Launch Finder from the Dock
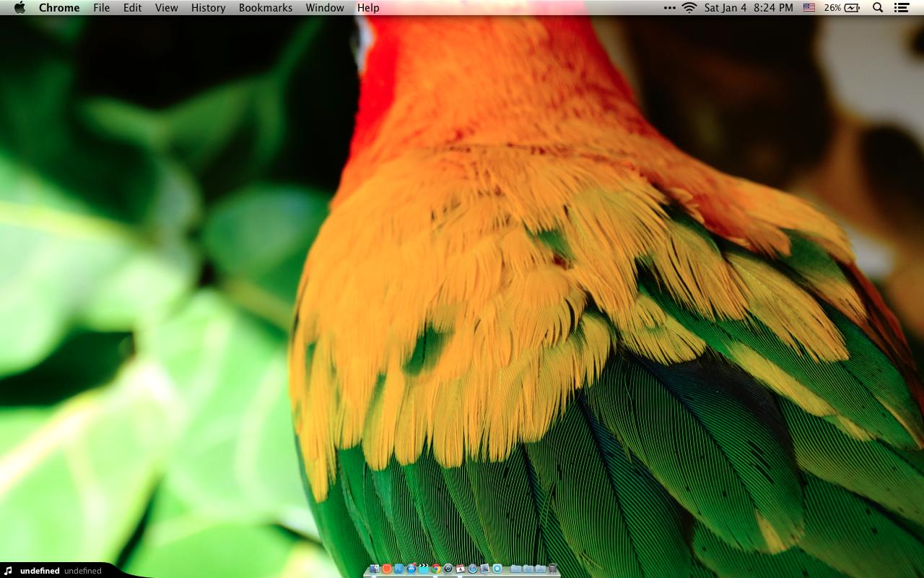Viewport: 924px width, 578px height. [375, 569]
